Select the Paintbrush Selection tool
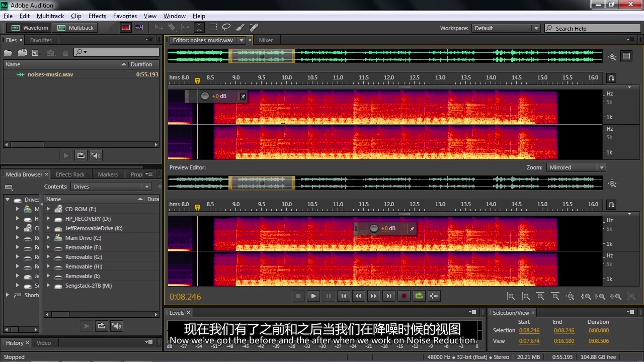Screen dimensions: 644x362 click(x=239, y=28)
